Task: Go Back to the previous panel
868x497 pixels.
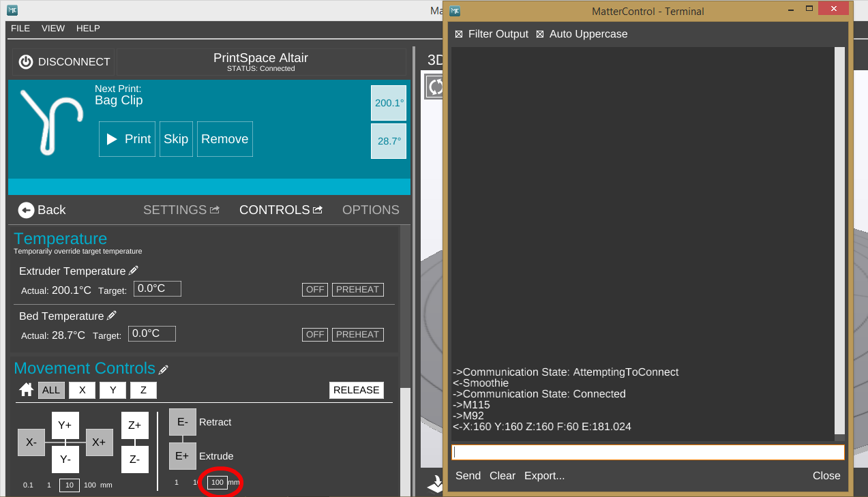Action: tap(42, 210)
